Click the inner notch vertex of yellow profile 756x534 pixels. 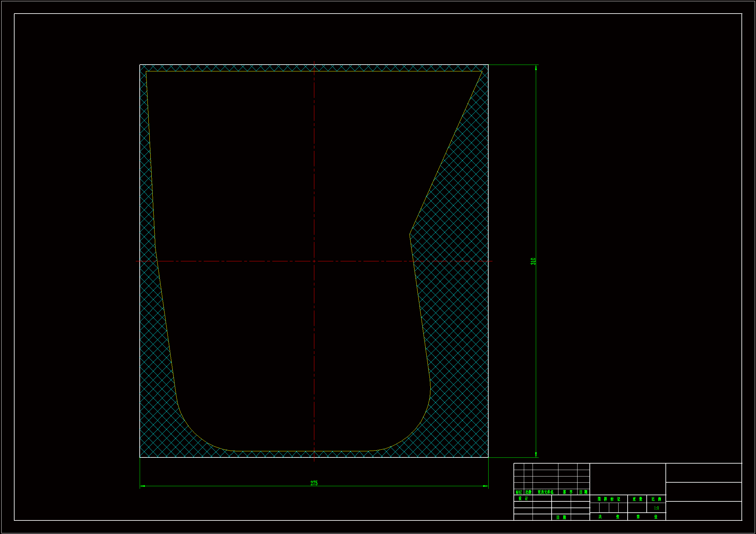[410, 234]
